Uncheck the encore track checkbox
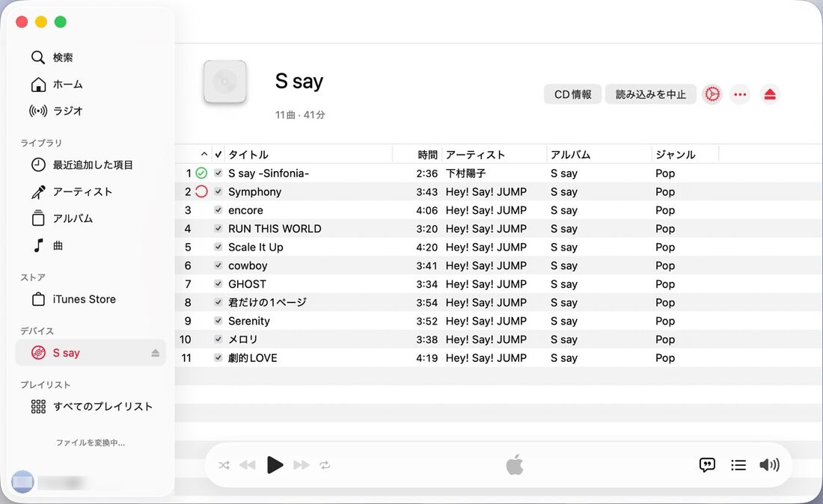The height and width of the screenshot is (504, 823). (218, 210)
